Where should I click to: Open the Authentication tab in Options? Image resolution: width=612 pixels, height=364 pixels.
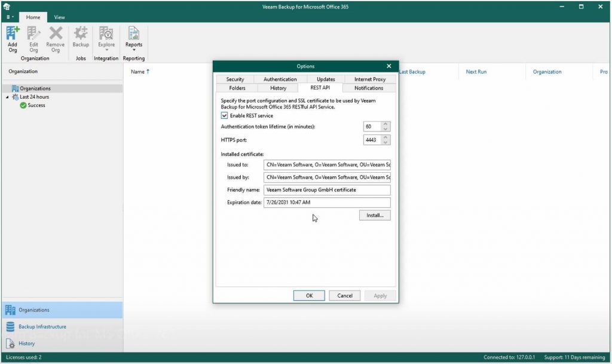point(280,79)
